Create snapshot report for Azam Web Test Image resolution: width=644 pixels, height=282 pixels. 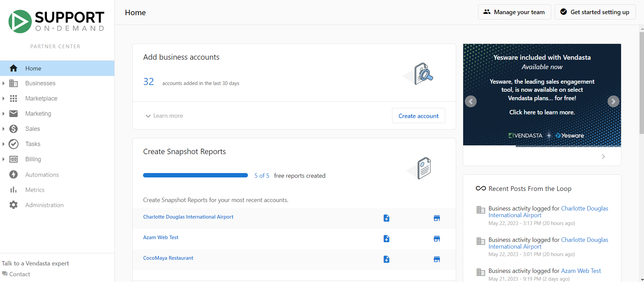387,239
